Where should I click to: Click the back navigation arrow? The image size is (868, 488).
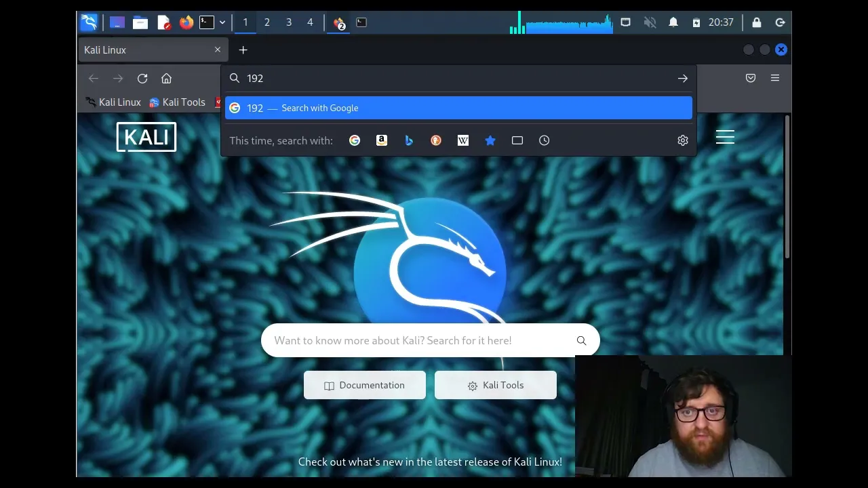tap(94, 79)
